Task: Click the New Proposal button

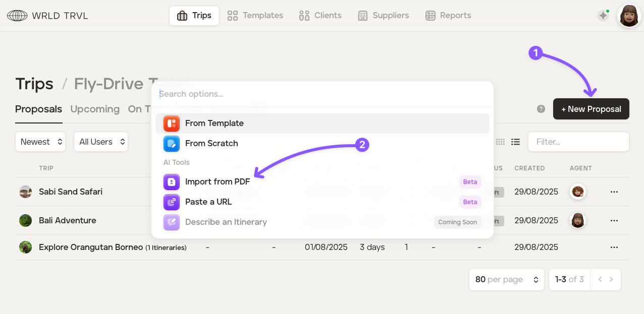Action: (x=591, y=109)
